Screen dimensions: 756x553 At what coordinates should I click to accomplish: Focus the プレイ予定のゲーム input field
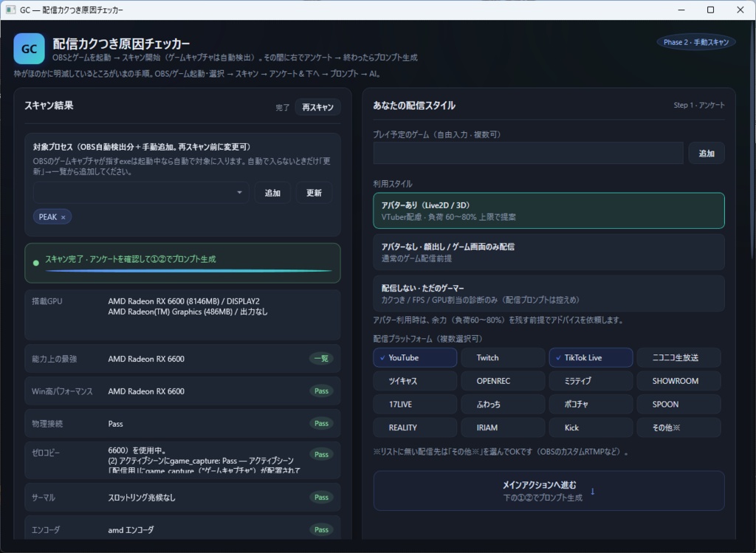coord(529,154)
